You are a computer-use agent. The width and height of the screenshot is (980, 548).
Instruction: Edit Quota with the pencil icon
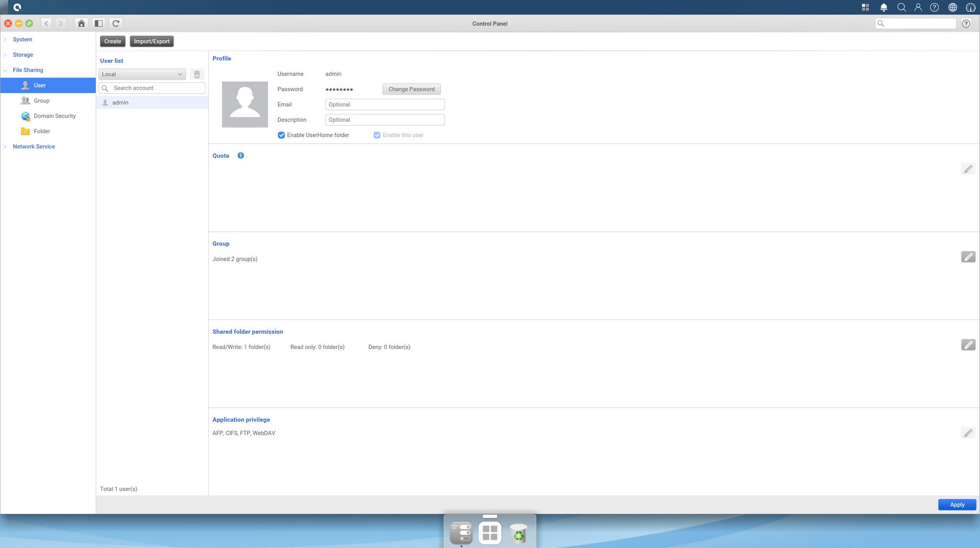[968, 169]
